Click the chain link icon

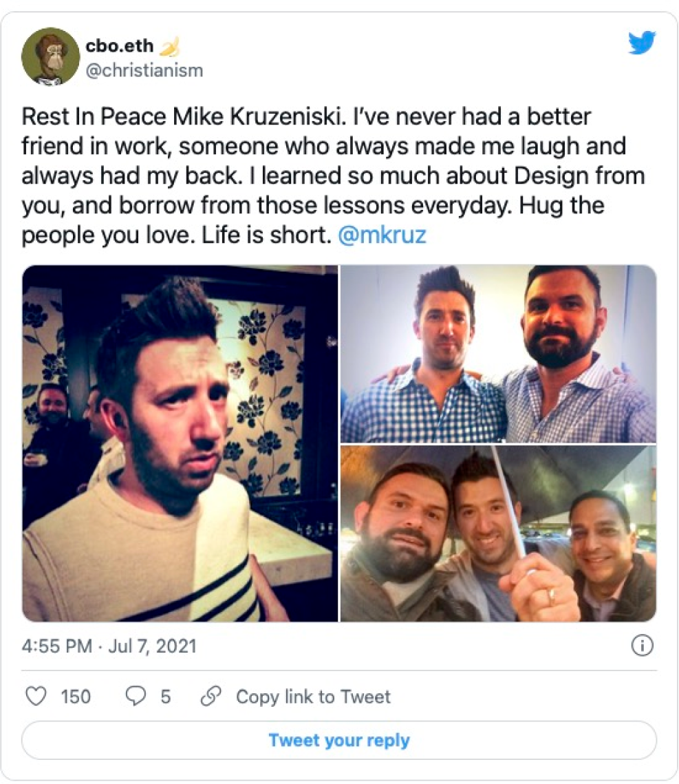tap(210, 697)
